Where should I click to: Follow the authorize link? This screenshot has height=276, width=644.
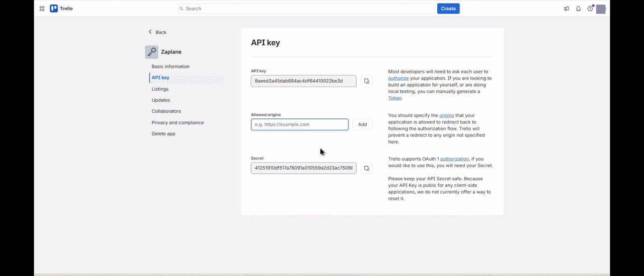coord(398,79)
